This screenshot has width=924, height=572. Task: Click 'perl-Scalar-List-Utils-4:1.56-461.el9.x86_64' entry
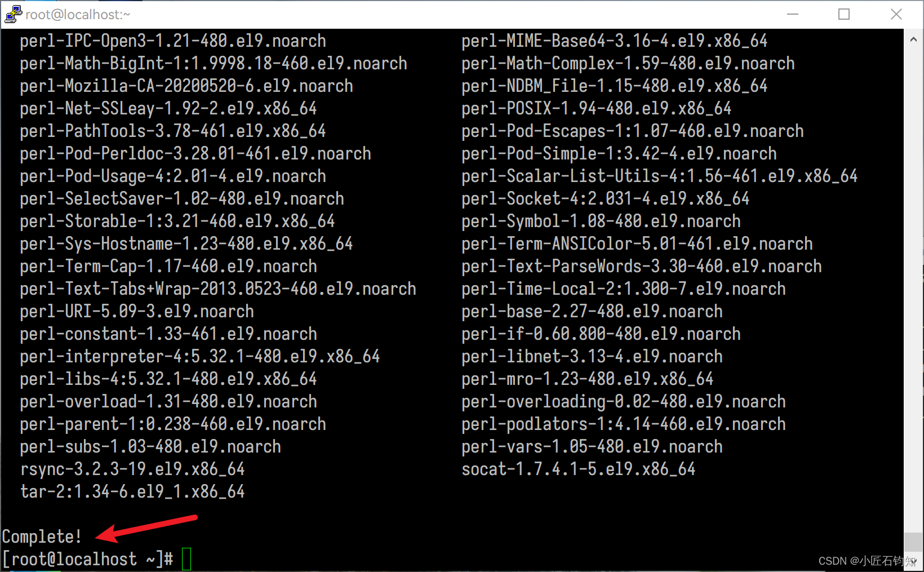click(660, 176)
